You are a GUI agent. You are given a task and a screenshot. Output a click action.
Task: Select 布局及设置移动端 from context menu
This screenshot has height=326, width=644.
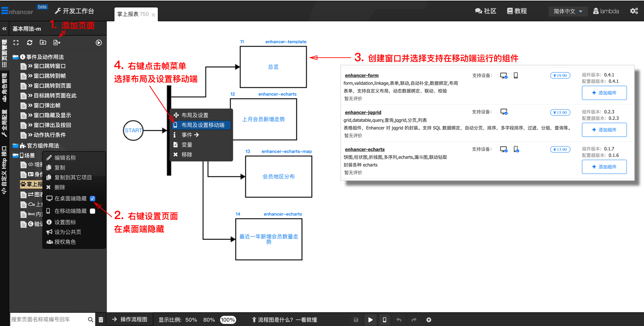pos(203,125)
